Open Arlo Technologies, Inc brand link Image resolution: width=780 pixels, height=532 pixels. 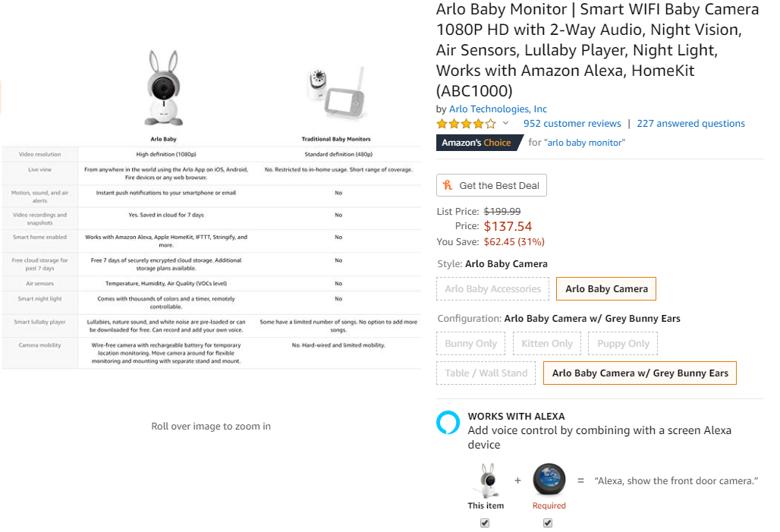(x=498, y=109)
